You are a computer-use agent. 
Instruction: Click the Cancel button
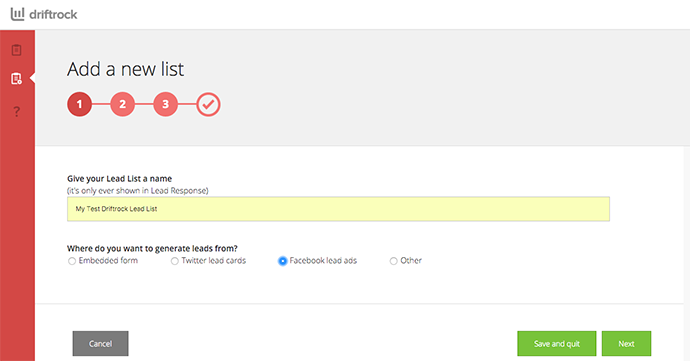pyautogui.click(x=100, y=343)
